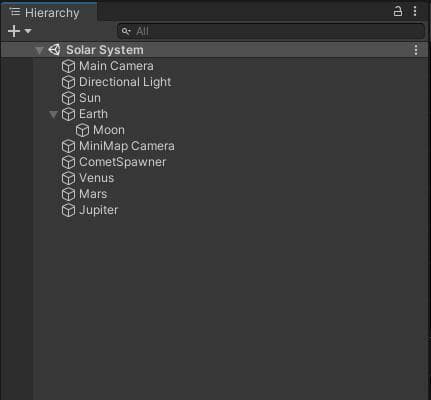Open the Hierarchy panel three-dot menu

(415, 11)
